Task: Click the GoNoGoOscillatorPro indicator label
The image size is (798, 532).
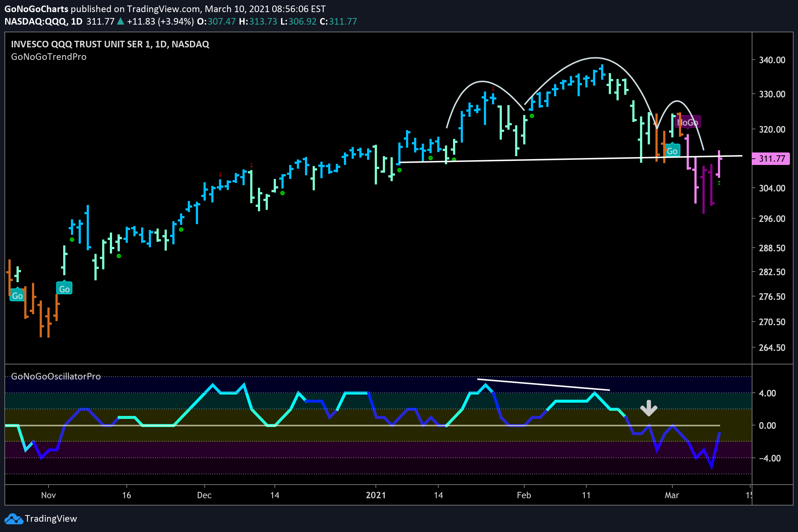Action: click(x=56, y=376)
